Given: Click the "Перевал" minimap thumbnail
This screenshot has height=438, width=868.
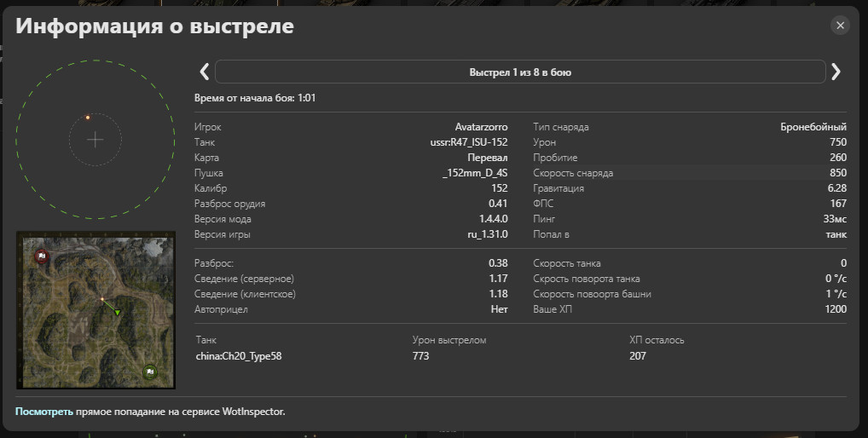Looking at the screenshot, I should tap(95, 310).
